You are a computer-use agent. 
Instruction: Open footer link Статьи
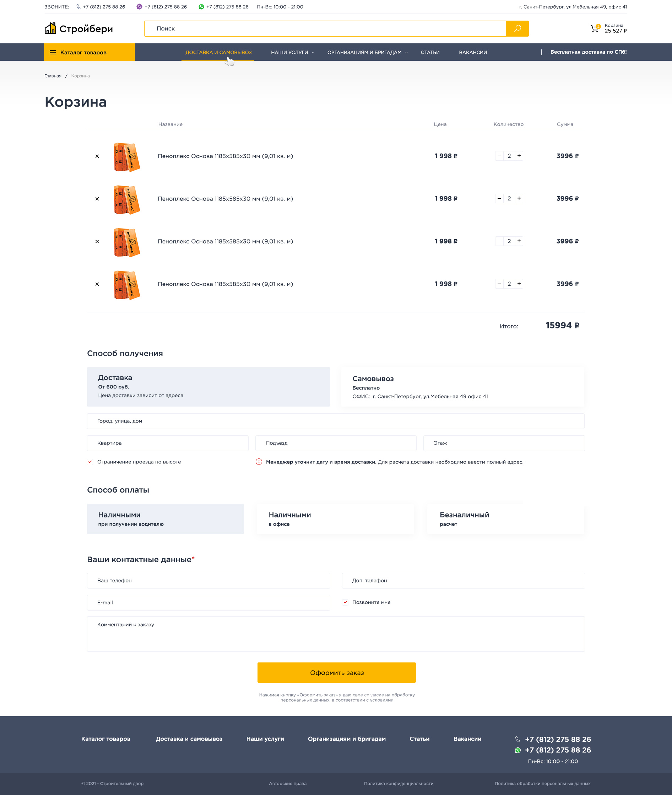pos(419,739)
